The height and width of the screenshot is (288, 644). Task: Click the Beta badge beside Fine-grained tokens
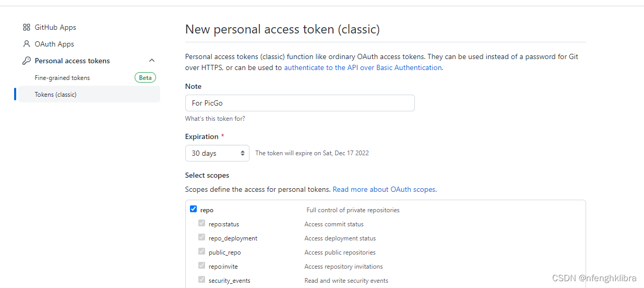coord(145,78)
